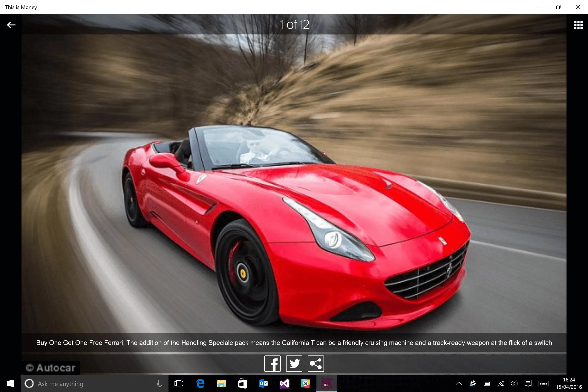Show the touch keyboard from the tray
The image size is (588, 392).
pos(544,383)
